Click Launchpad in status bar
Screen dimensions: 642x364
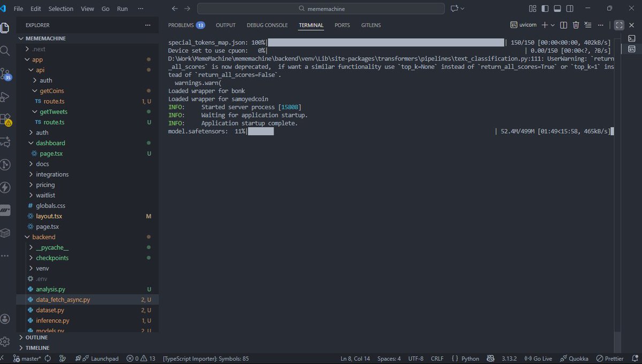pos(96,359)
